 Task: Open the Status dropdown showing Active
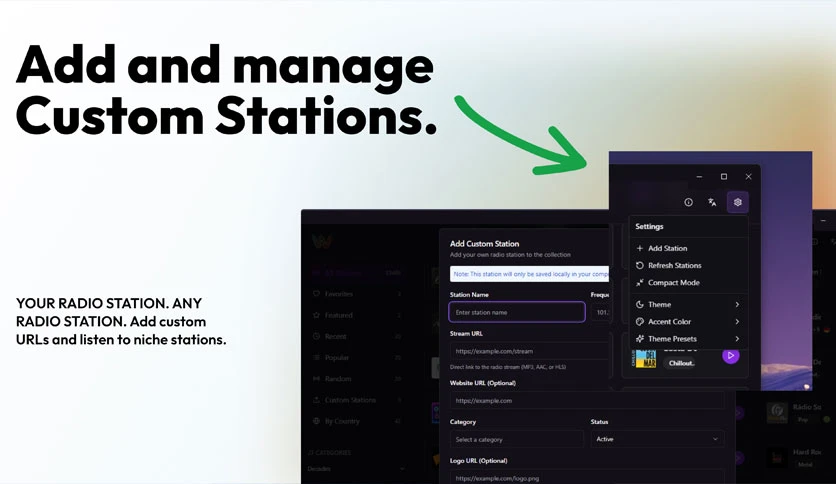(657, 439)
